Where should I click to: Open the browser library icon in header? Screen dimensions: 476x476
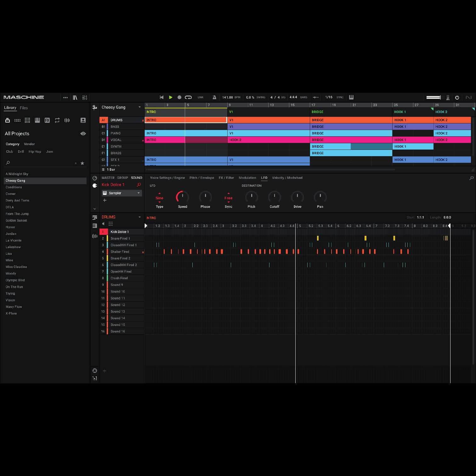[x=75, y=98]
